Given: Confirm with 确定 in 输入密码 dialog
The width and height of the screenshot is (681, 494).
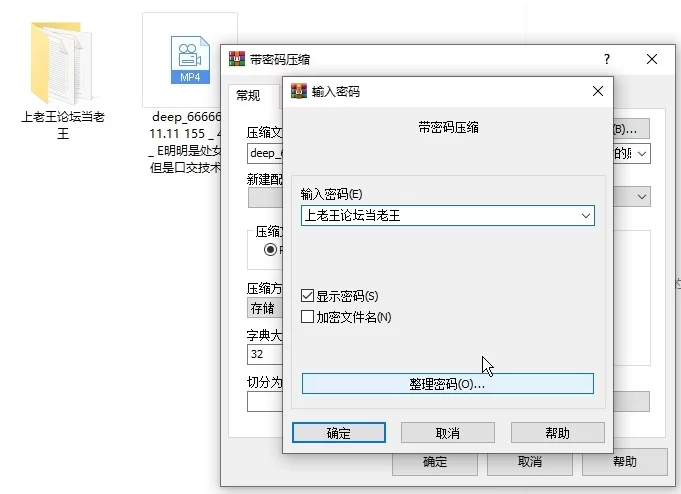Looking at the screenshot, I should 339,433.
